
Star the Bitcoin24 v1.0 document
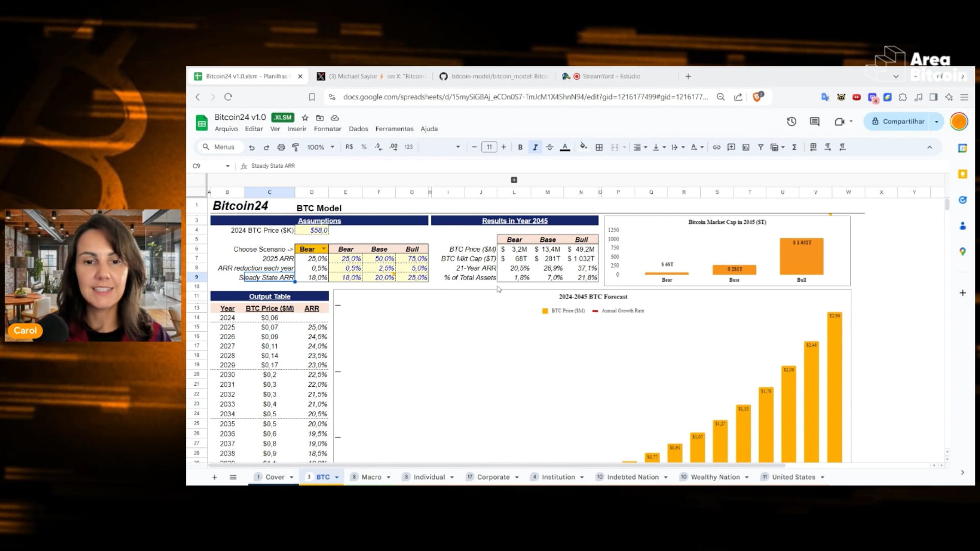click(x=305, y=118)
